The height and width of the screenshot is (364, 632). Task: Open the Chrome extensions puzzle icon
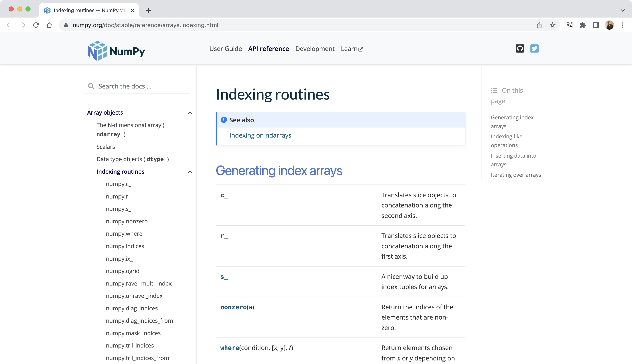pos(582,25)
